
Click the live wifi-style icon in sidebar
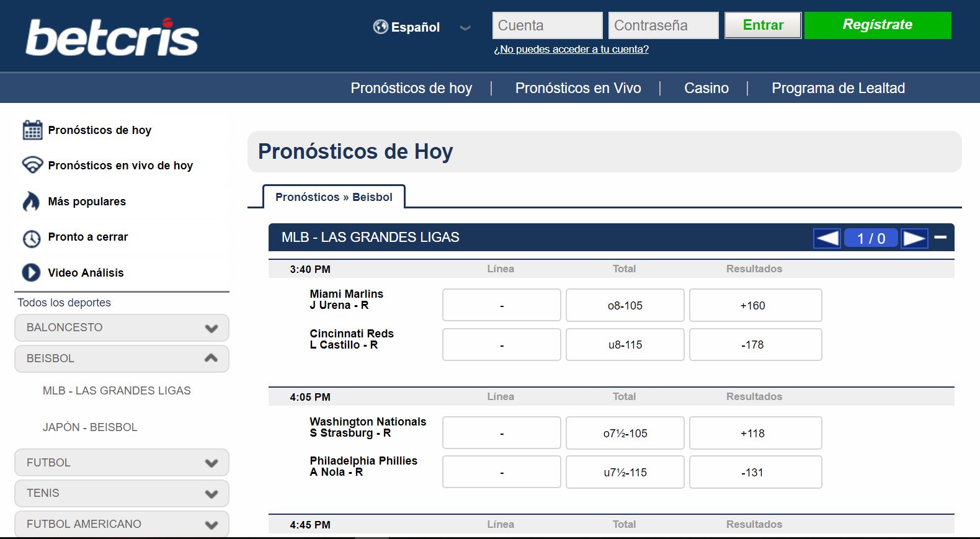(32, 165)
